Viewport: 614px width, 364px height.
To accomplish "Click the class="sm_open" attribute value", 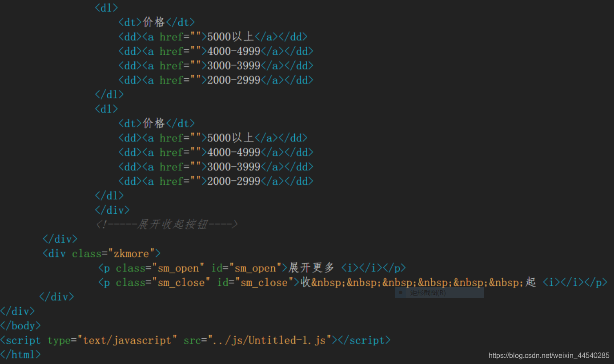I will 178,268.
